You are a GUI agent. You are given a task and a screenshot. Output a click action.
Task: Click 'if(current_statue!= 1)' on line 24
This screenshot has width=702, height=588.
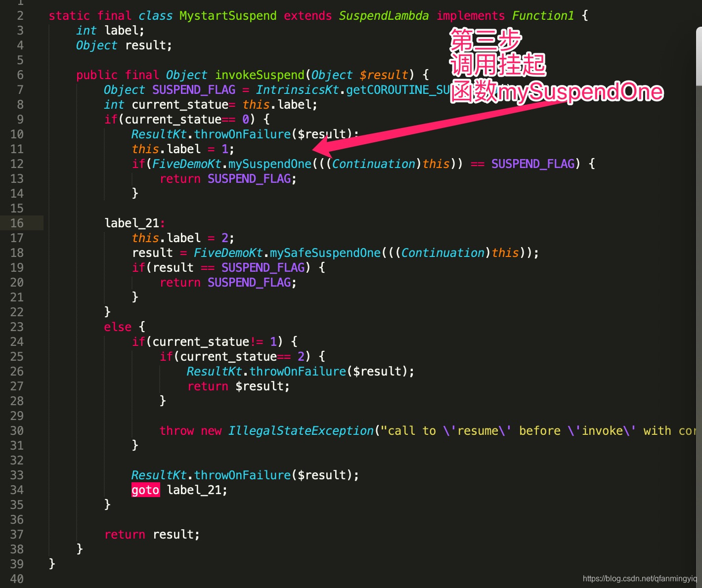click(x=208, y=342)
